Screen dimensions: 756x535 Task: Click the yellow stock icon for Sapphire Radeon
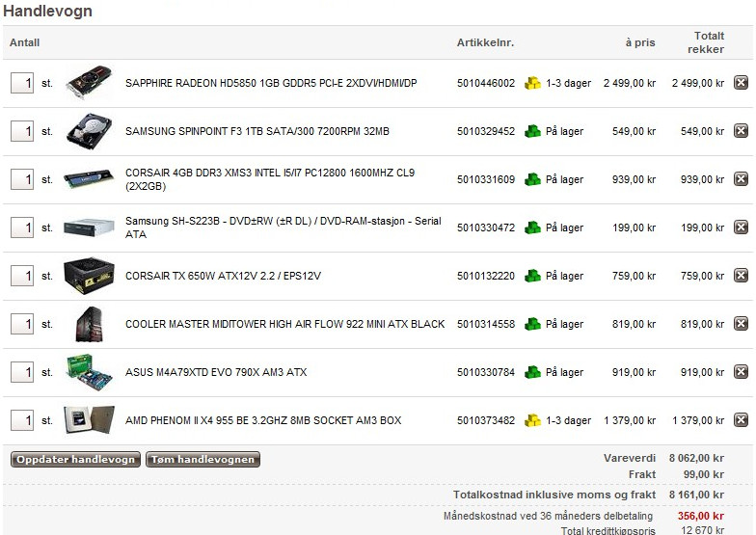tap(532, 83)
